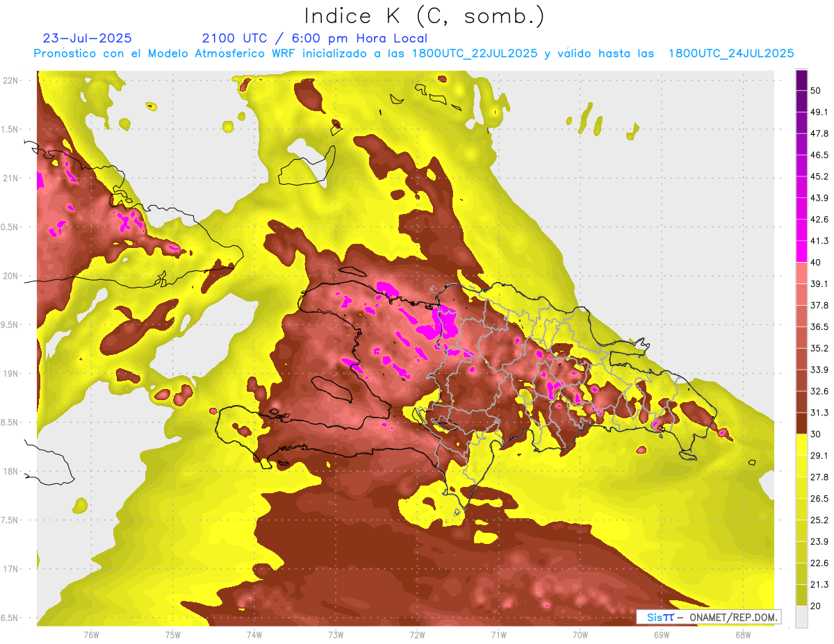Click the legend value 41.3
This screenshot has width=834, height=644.
click(819, 241)
